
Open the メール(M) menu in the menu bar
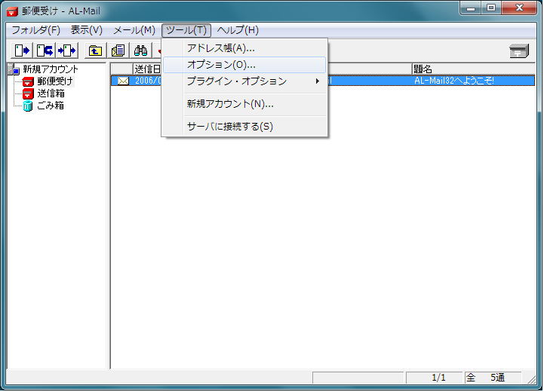pyautogui.click(x=134, y=30)
